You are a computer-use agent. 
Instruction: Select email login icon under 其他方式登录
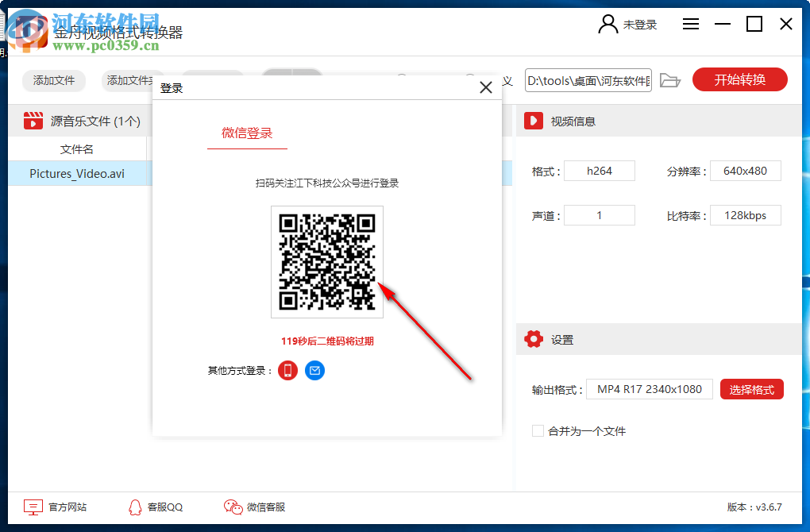(x=314, y=370)
